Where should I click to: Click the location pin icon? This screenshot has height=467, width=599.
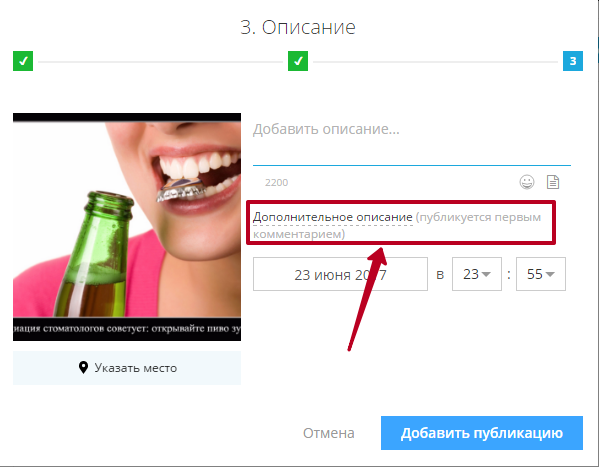pos(83,368)
